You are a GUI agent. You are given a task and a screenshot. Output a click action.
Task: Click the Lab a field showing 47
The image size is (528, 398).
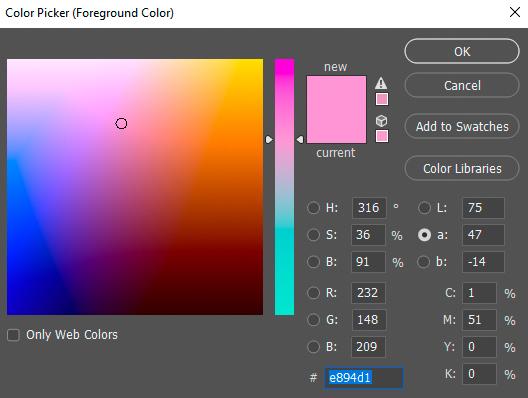click(483, 235)
